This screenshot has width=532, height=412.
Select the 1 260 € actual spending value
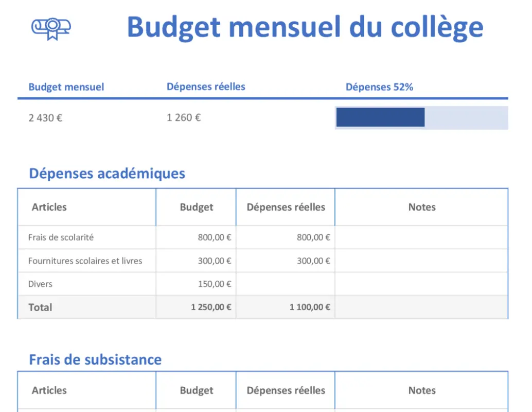pyautogui.click(x=184, y=117)
